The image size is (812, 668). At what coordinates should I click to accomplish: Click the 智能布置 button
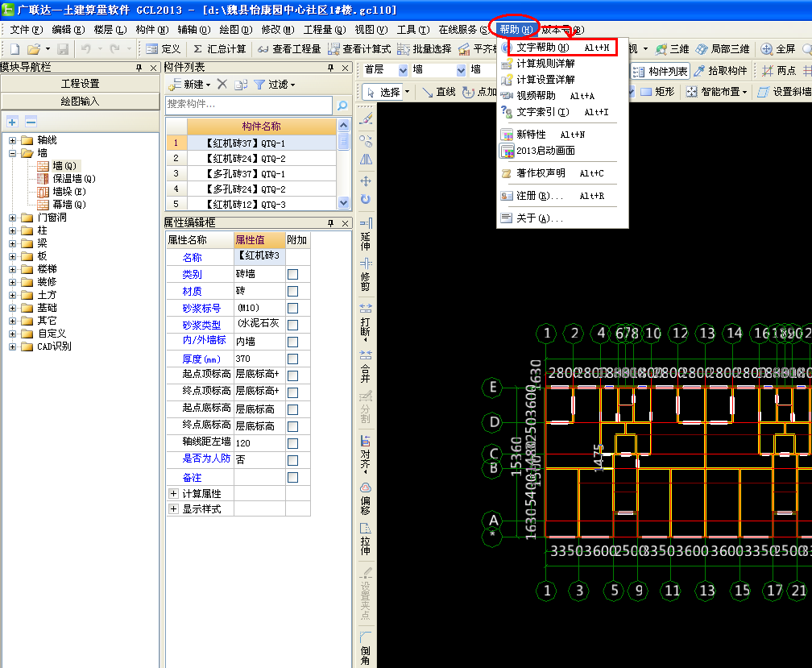point(718,92)
